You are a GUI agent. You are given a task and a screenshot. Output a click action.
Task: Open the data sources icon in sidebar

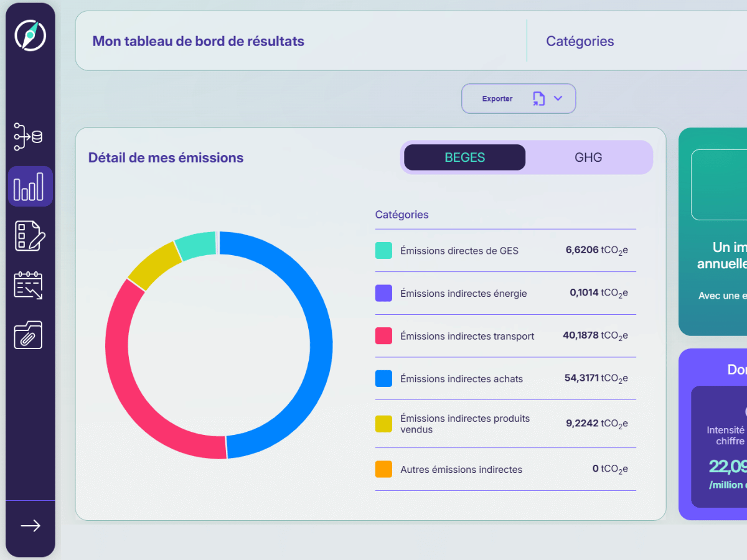coord(27,136)
